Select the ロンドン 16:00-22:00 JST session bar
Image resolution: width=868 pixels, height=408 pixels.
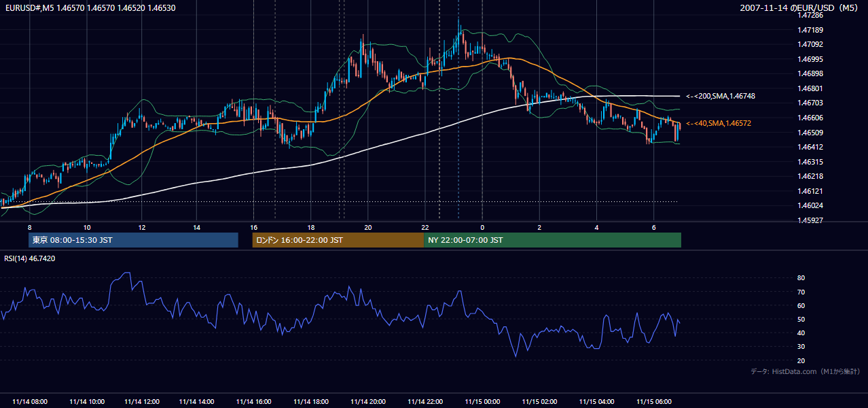[x=338, y=240]
